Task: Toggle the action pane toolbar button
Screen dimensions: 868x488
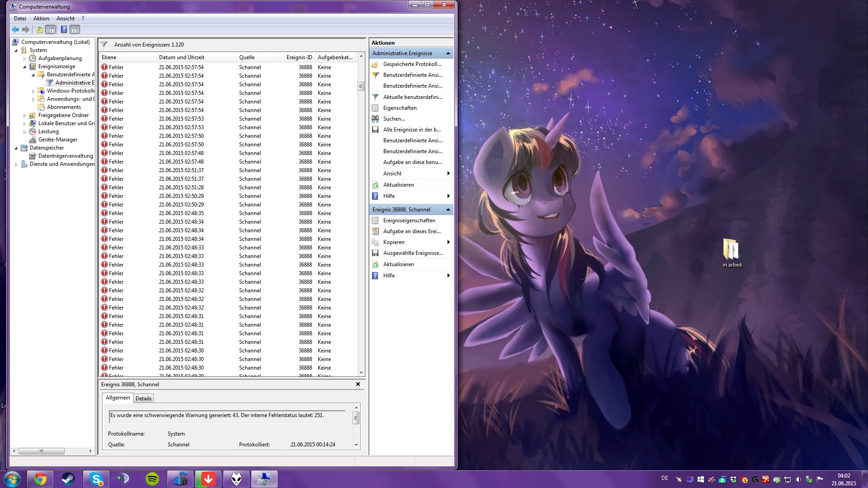Action: coord(75,30)
